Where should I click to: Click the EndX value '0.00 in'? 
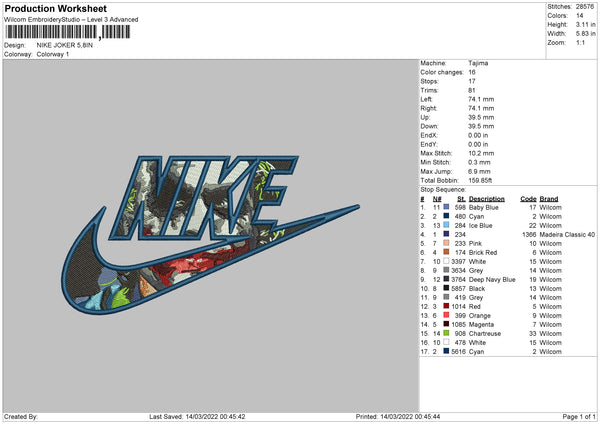tap(478, 135)
